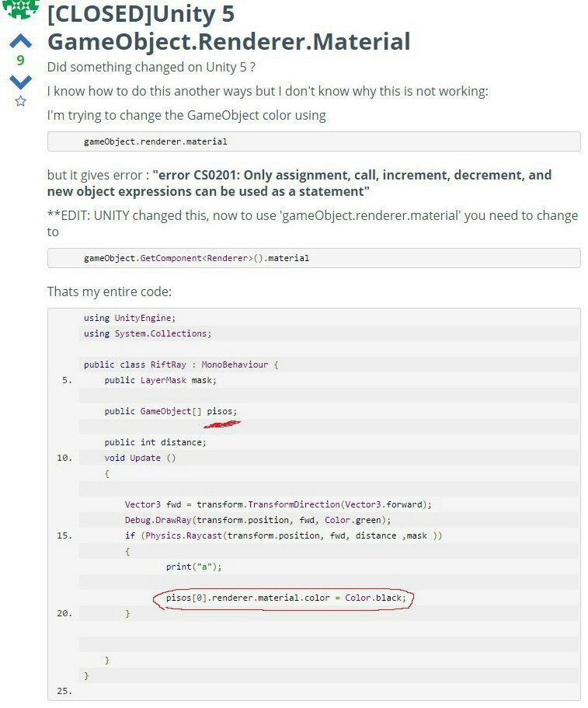The height and width of the screenshot is (708, 588).
Task: Click the print("a"); code line
Action: 193,567
